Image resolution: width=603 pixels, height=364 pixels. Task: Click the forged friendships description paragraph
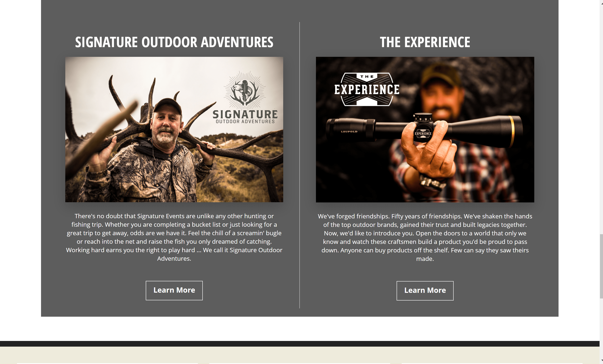(425, 237)
